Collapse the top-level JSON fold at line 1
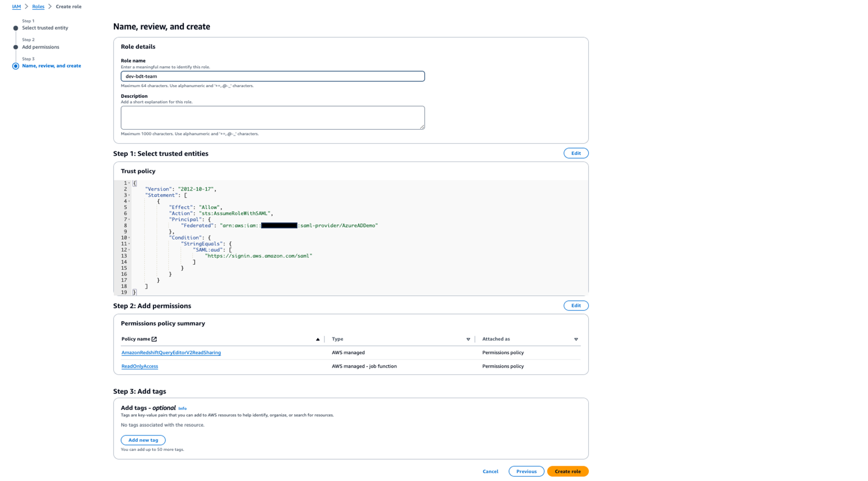The width and height of the screenshot is (868, 481). [130, 183]
